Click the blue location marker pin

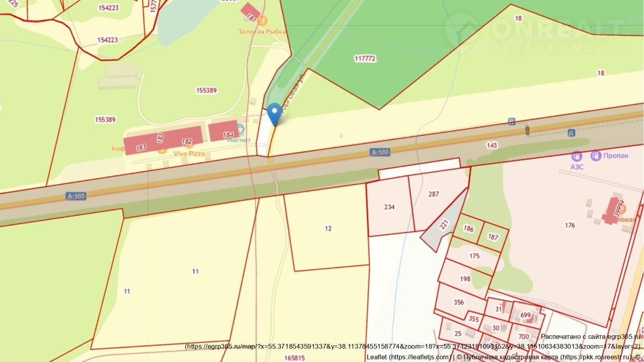(x=274, y=113)
